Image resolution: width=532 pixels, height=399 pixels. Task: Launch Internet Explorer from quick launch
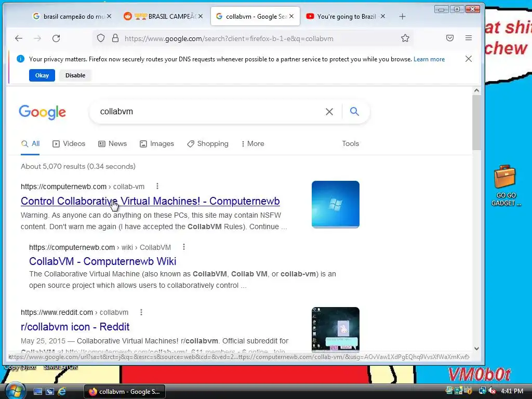(x=62, y=391)
